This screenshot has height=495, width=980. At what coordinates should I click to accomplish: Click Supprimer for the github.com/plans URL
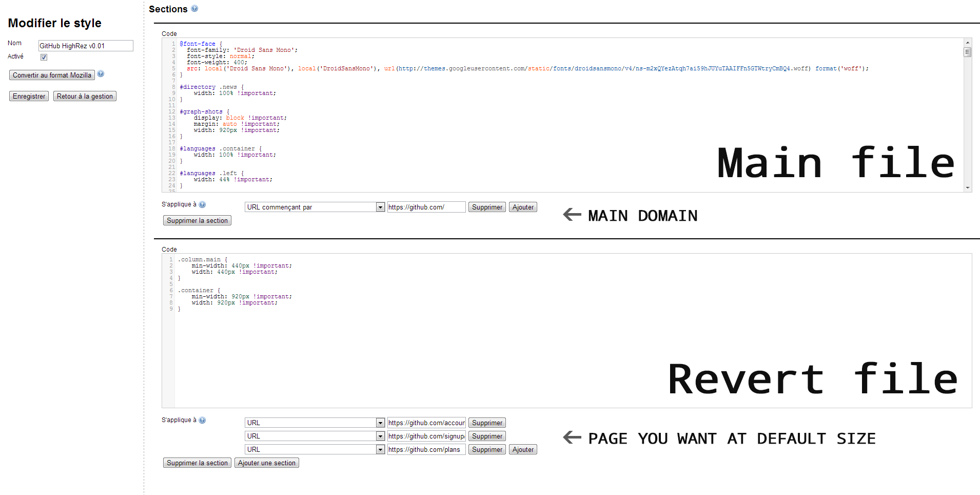pos(487,449)
